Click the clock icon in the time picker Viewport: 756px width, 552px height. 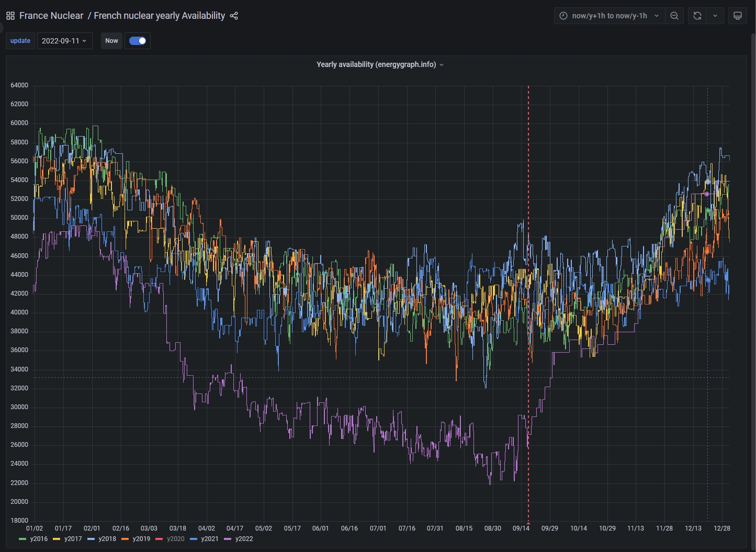point(563,16)
